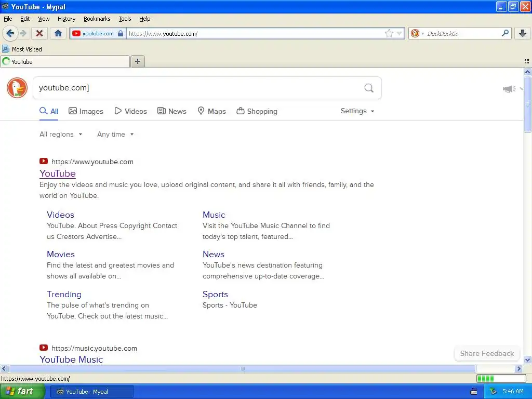Open the Movies sitelink
This screenshot has height=399, width=532.
(61, 254)
